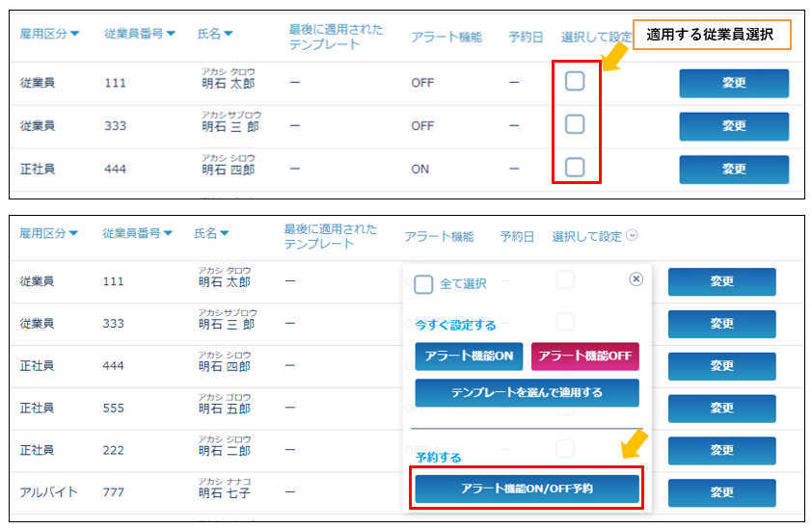Click OFF alert status for 明石 三郎 in upper table

[422, 126]
